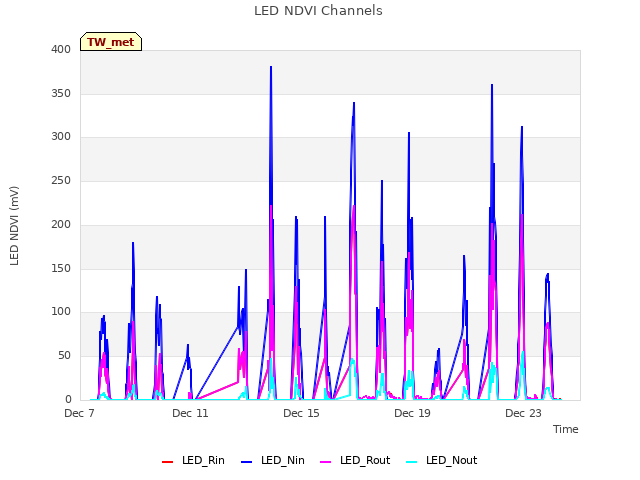Toggle LED_Rout series in legend
Image resolution: width=640 pixels, height=480 pixels.
(x=355, y=460)
